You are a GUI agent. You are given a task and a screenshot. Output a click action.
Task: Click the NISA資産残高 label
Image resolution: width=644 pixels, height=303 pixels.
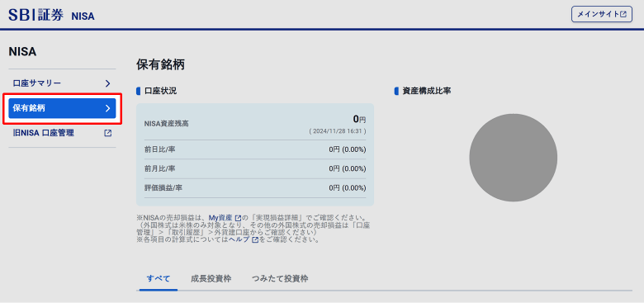tap(167, 123)
